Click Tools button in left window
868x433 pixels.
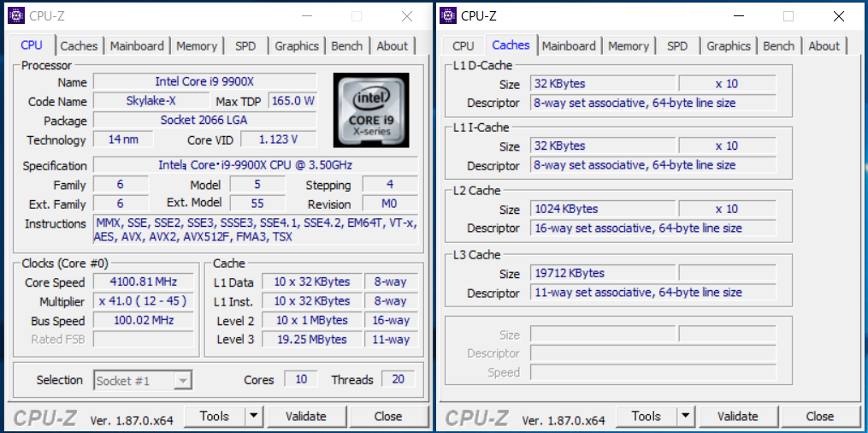click(x=215, y=416)
